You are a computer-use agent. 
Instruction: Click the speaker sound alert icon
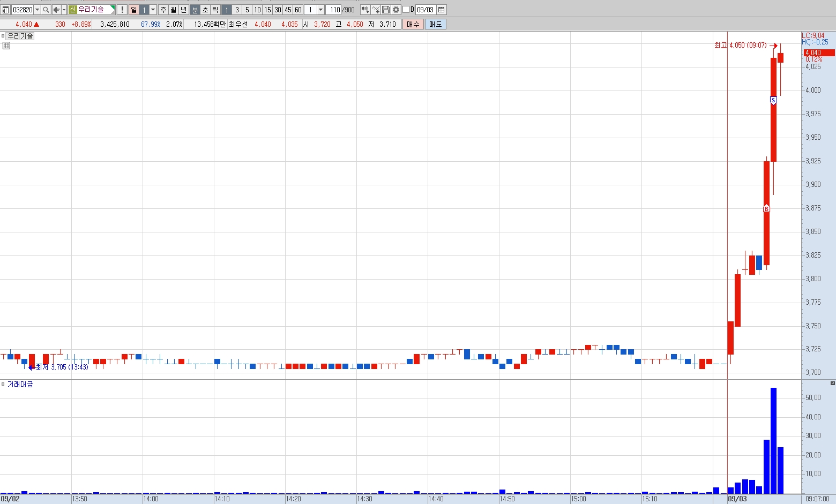tap(56, 10)
